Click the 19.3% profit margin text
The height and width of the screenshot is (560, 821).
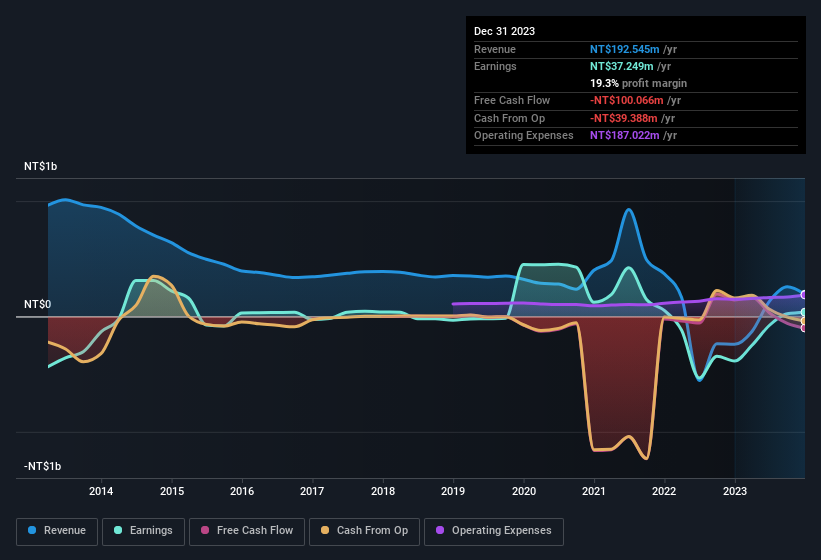point(638,83)
